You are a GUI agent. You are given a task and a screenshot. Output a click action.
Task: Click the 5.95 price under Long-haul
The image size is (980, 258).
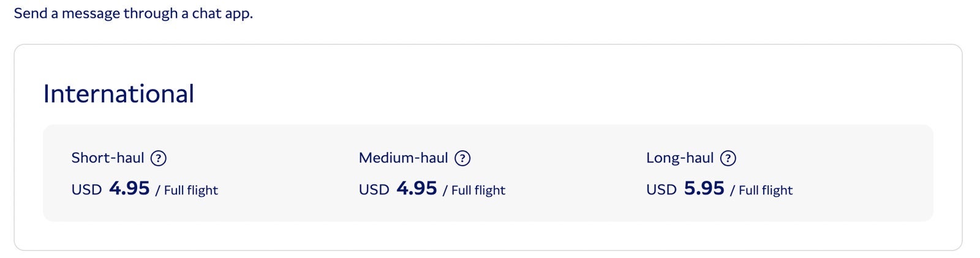point(704,188)
